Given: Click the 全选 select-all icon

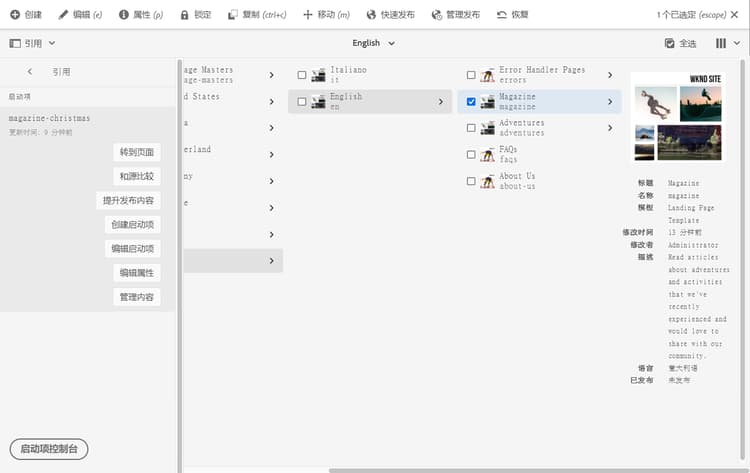Looking at the screenshot, I should [x=670, y=44].
